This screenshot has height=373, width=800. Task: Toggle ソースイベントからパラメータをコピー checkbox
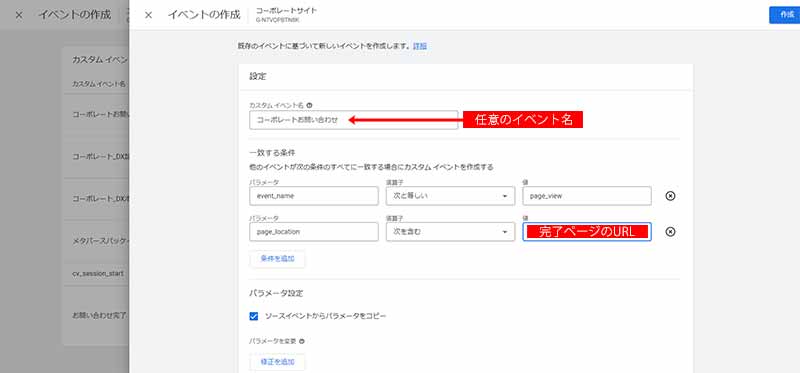[x=254, y=316]
